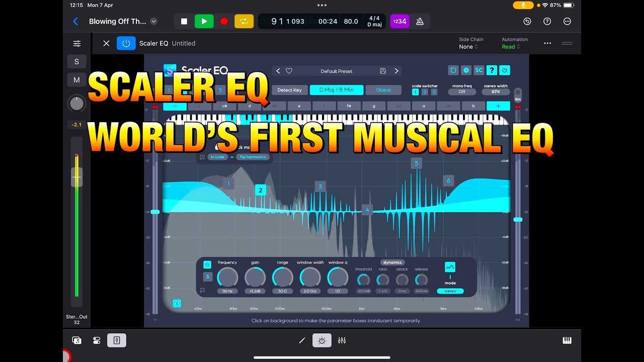Image resolution: width=644 pixels, height=362 pixels.
Task: Select the b note key
Action: pyautogui.click(x=473, y=106)
